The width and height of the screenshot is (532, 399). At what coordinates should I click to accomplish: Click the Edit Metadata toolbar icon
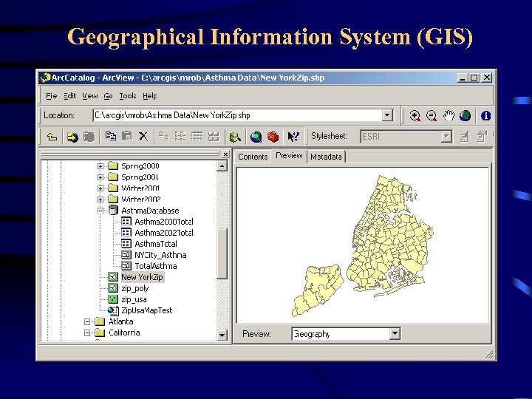click(464, 137)
